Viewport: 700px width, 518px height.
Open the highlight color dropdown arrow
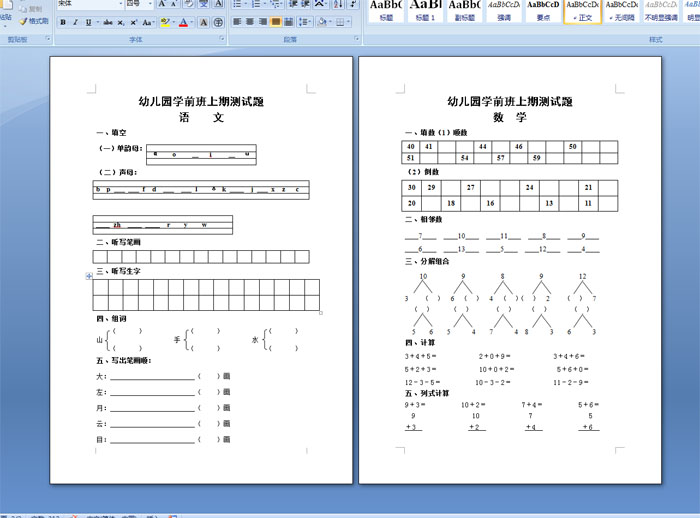(173, 22)
